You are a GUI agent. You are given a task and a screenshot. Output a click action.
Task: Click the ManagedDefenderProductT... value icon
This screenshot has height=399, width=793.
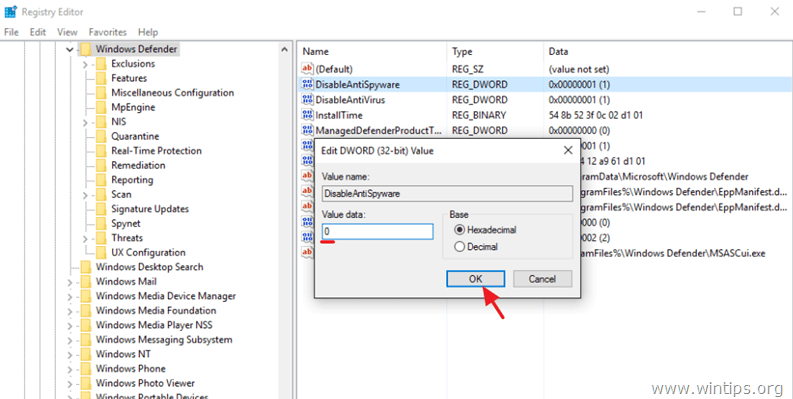pyautogui.click(x=307, y=130)
